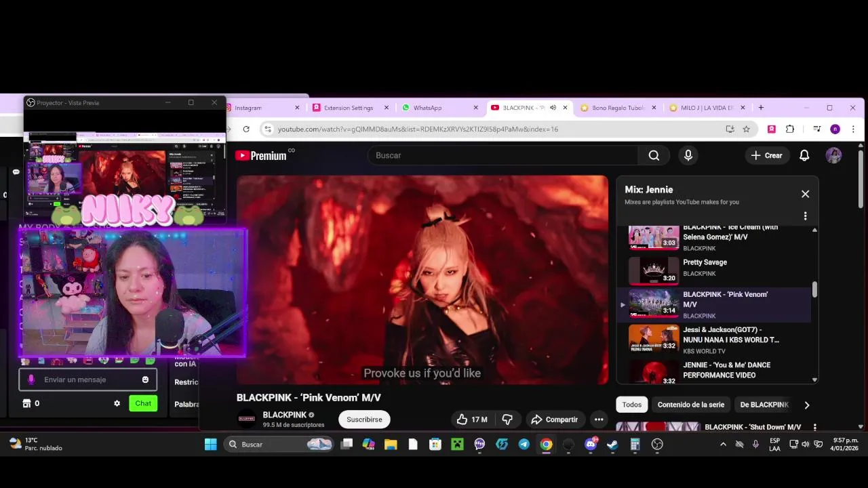Open the pink extension icon in Chrome toolbar

pyautogui.click(x=772, y=129)
